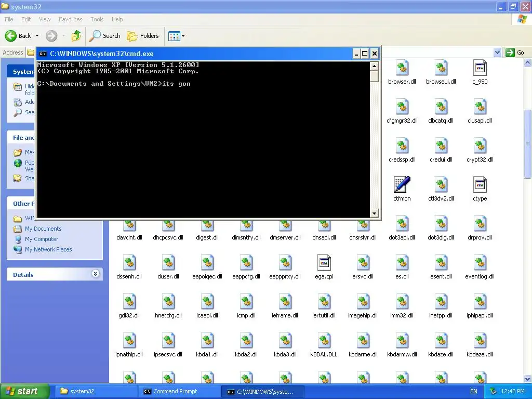This screenshot has width=532, height=399.
Task: Select browser.dll file icon
Action: 402,68
